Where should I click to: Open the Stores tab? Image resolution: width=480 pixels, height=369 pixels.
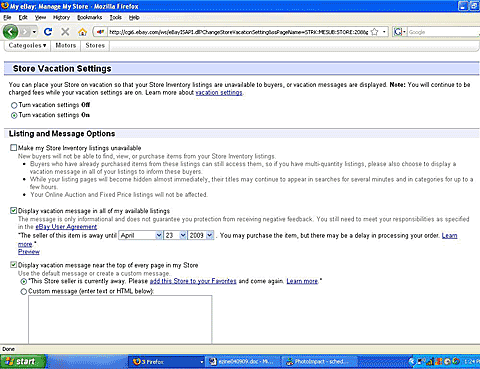point(95,45)
